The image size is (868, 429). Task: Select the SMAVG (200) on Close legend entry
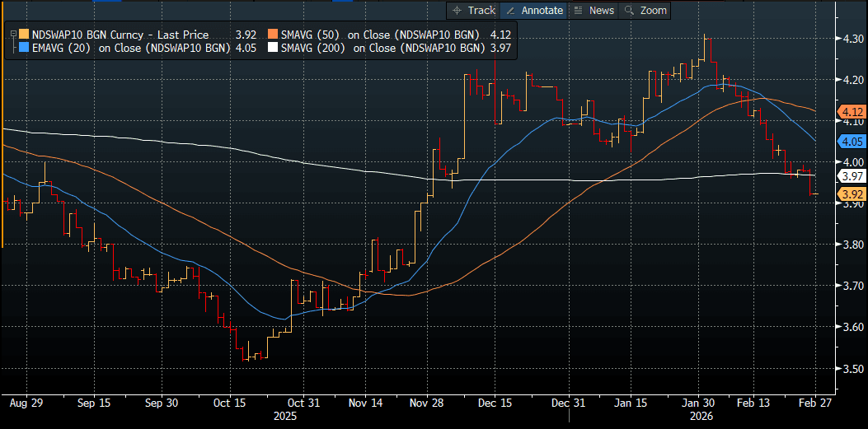pyautogui.click(x=382, y=49)
